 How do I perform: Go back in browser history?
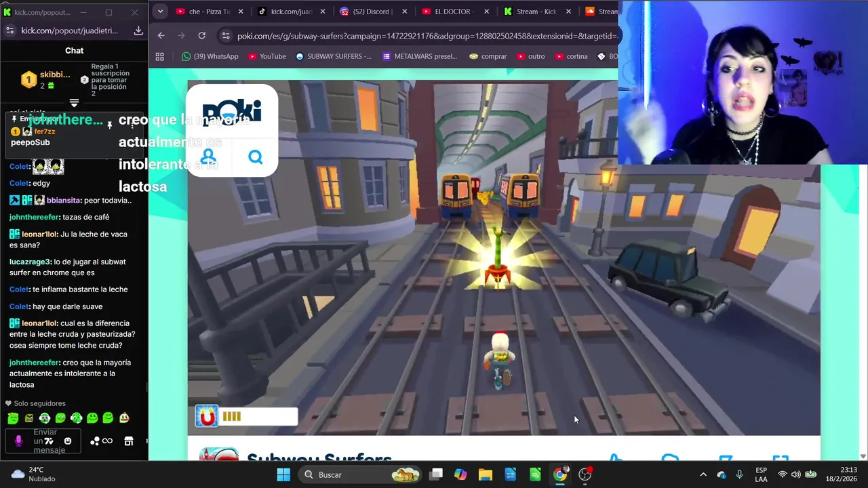[161, 36]
